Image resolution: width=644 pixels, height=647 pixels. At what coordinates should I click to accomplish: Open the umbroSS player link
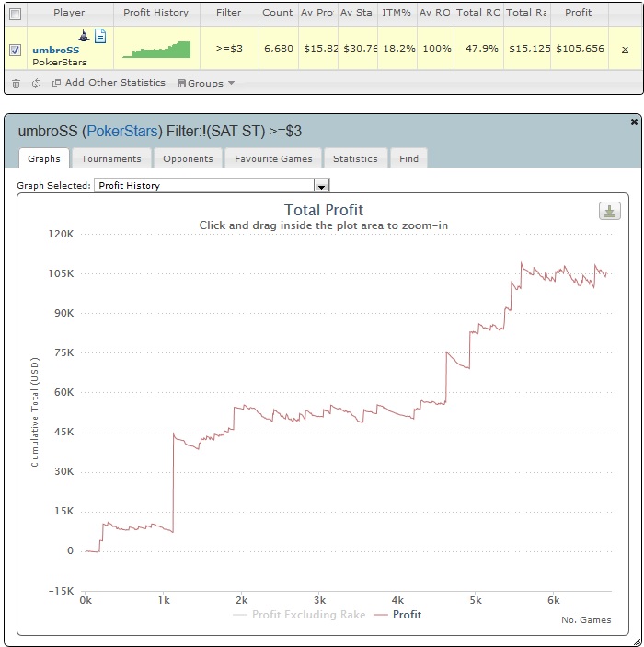[56, 50]
